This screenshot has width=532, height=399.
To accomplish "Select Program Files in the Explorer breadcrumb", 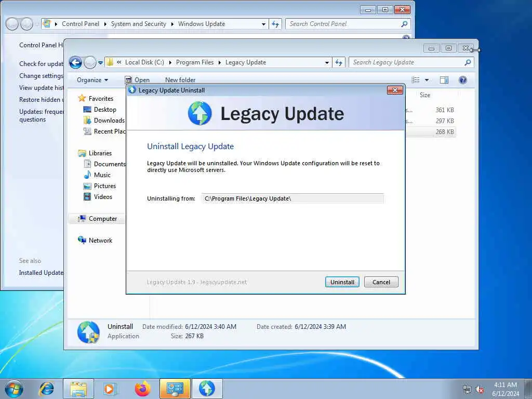I will (x=195, y=62).
